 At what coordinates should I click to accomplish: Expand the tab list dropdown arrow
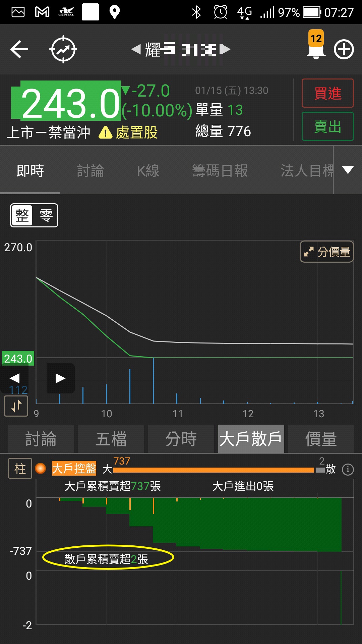click(x=348, y=170)
